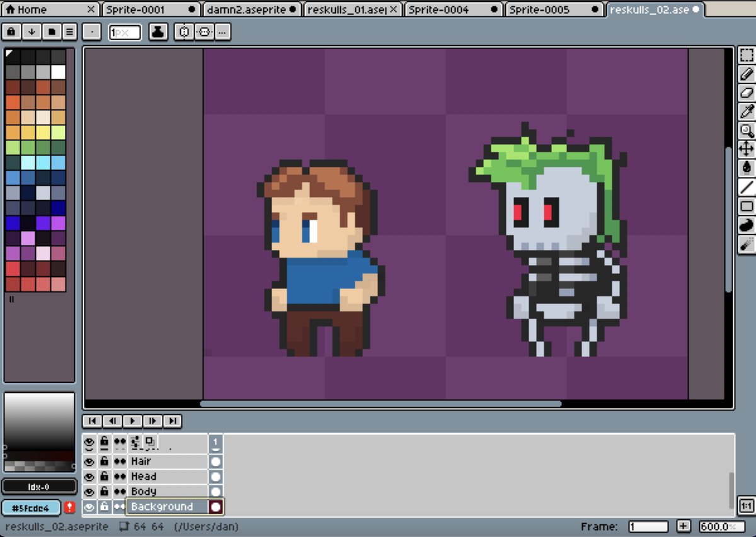Toggle vertical symmetry icon

[204, 32]
